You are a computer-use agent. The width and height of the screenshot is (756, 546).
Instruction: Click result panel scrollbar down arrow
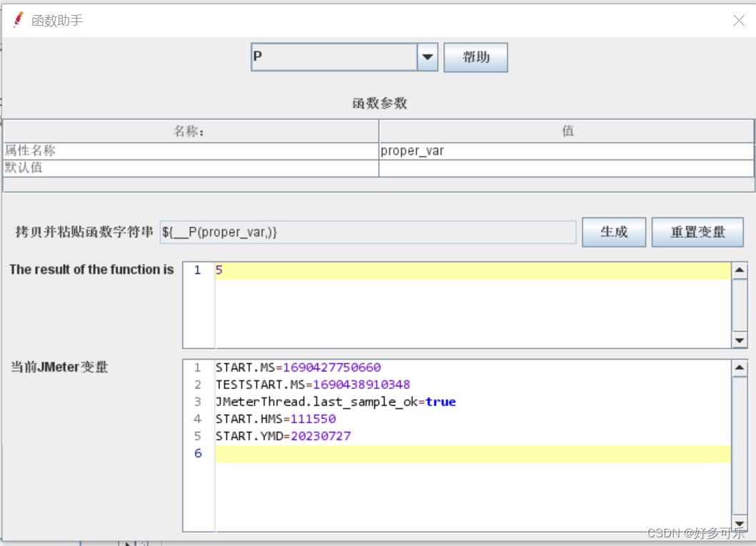click(739, 340)
